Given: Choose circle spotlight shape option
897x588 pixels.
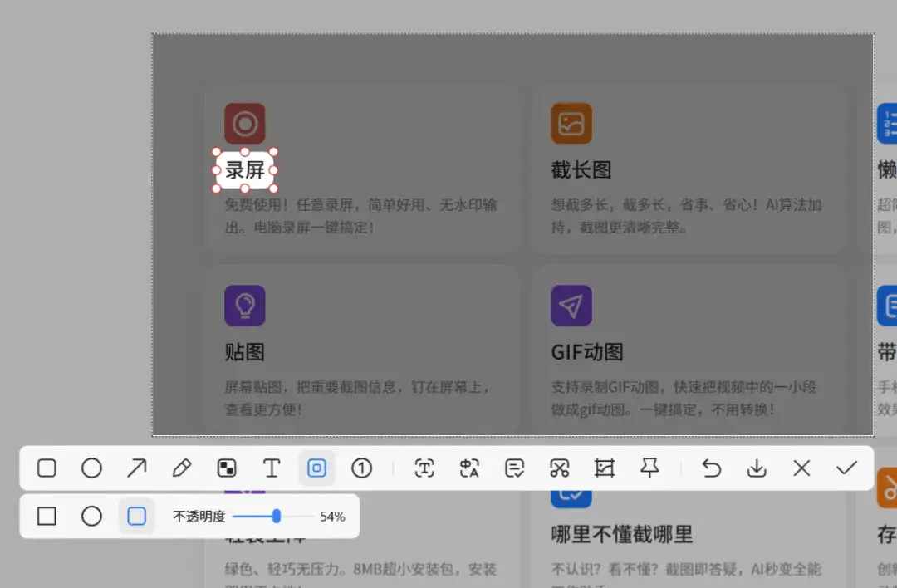Looking at the screenshot, I should coord(91,517).
